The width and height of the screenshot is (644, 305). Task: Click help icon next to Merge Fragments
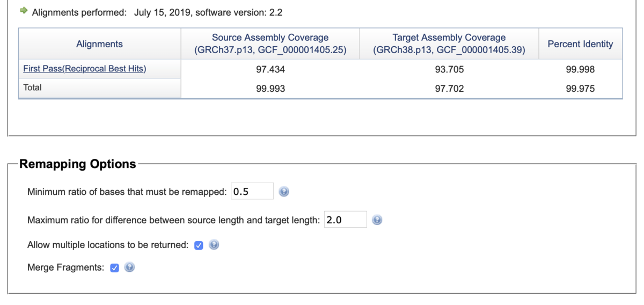coord(129,267)
